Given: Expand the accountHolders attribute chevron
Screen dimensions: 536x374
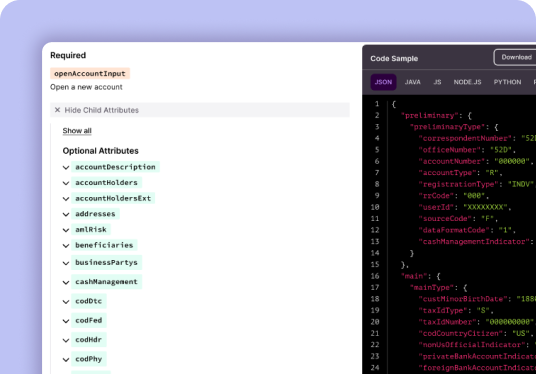Looking at the screenshot, I should [x=66, y=183].
